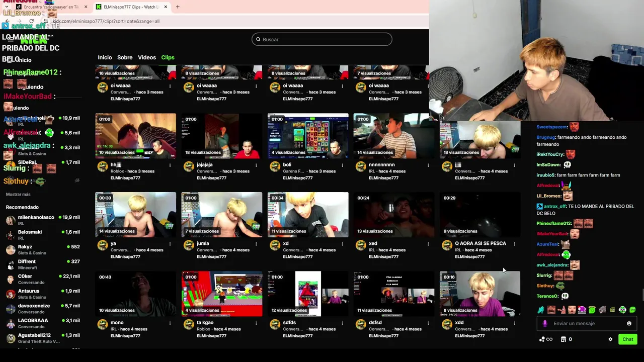The height and width of the screenshot is (362, 644).
Task: Open options menu for hhjjjj clip
Action: 170,165
